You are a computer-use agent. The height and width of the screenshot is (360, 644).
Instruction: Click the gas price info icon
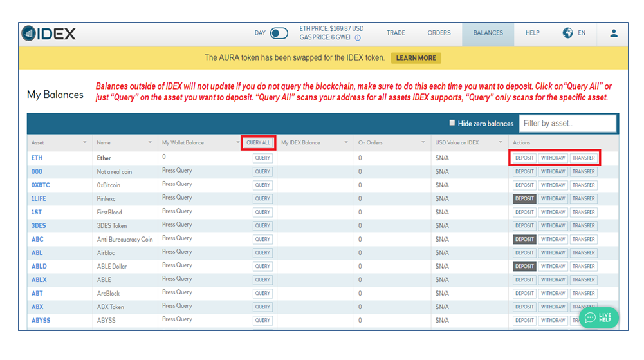[358, 38]
